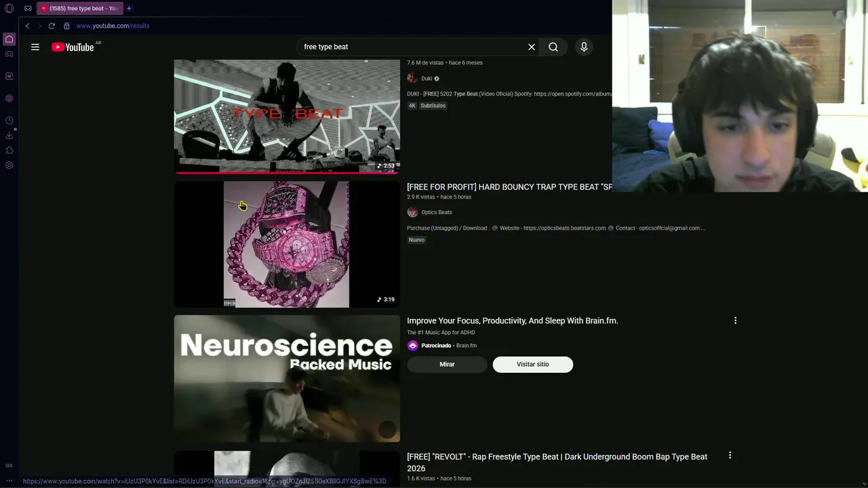This screenshot has width=868, height=488.
Task: Open the Duki channel avatar
Action: [x=412, y=78]
